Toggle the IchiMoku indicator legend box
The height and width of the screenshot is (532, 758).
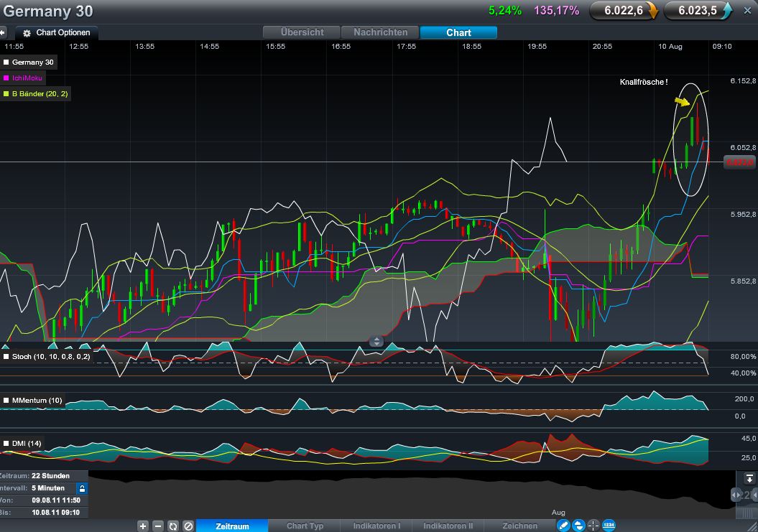6,78
